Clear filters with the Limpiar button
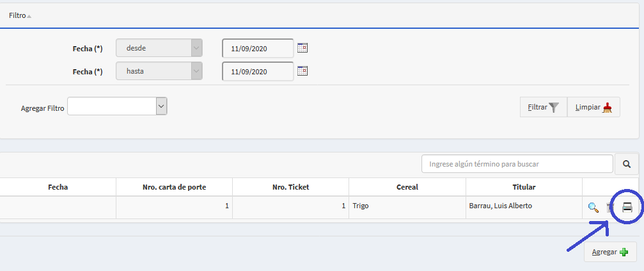This screenshot has height=271, width=644. click(593, 107)
